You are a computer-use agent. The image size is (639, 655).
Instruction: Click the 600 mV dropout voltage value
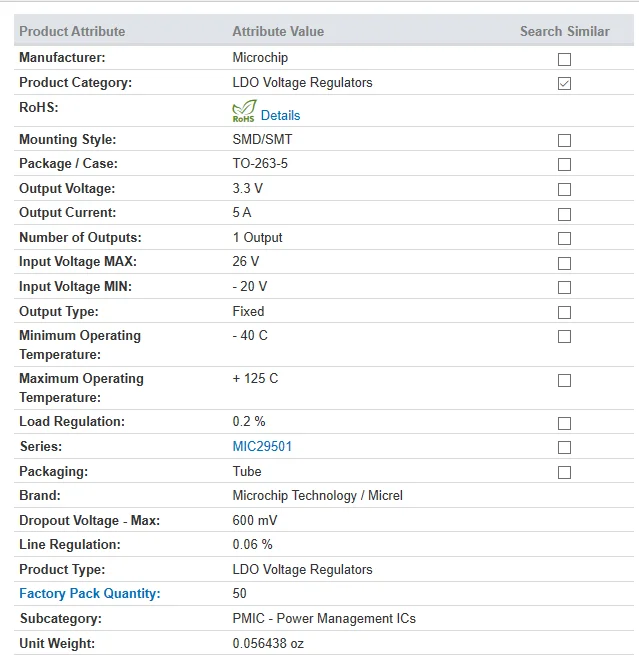[255, 520]
